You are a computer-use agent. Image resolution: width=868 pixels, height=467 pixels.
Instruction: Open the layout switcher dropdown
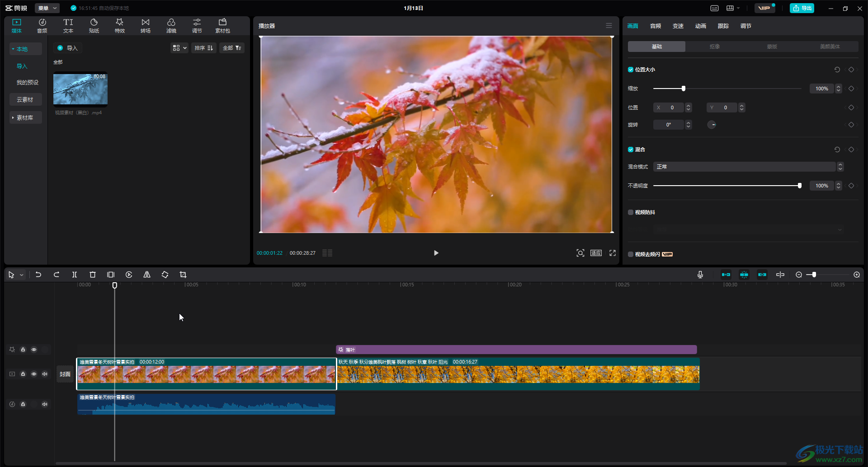tap(733, 8)
